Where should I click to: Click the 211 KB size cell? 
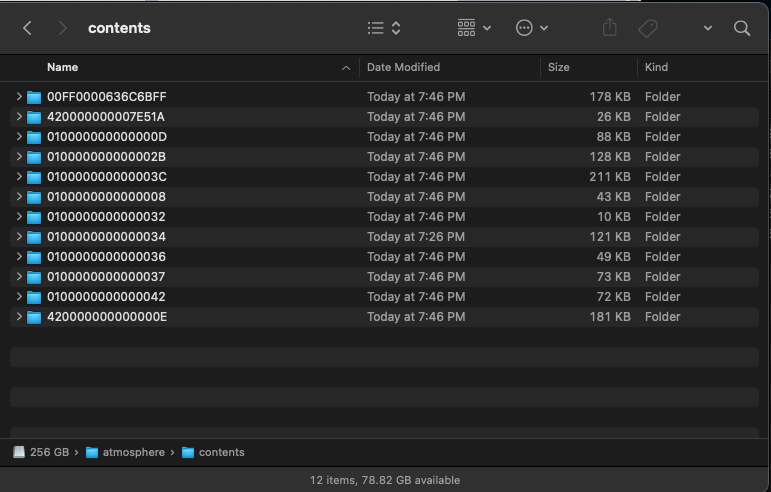coord(610,176)
